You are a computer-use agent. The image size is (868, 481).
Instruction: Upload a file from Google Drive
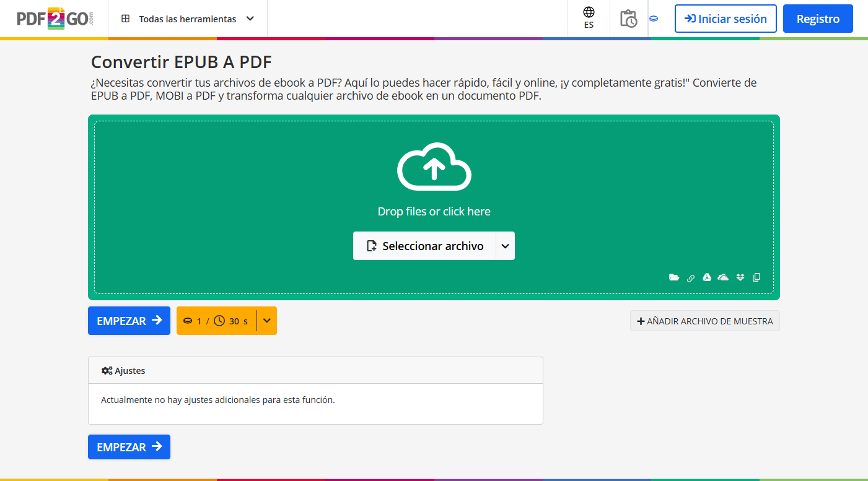707,277
